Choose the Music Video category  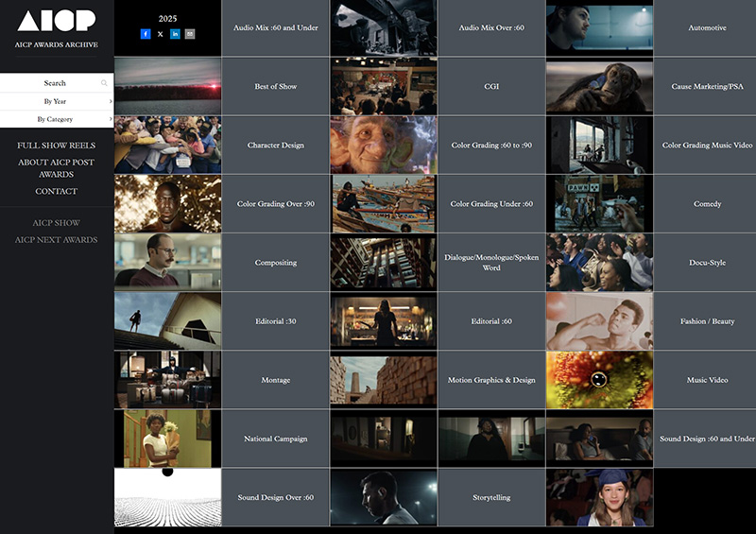(707, 380)
